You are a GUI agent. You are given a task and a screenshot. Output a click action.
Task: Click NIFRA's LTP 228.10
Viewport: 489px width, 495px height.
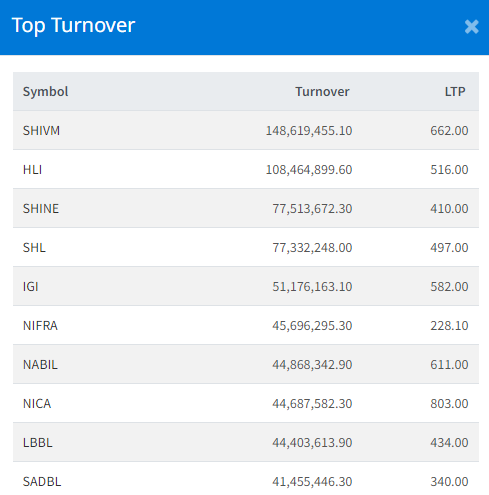[x=449, y=325]
